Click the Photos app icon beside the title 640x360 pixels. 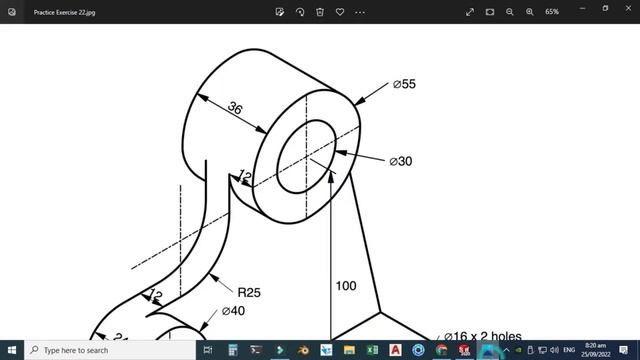pos(12,12)
